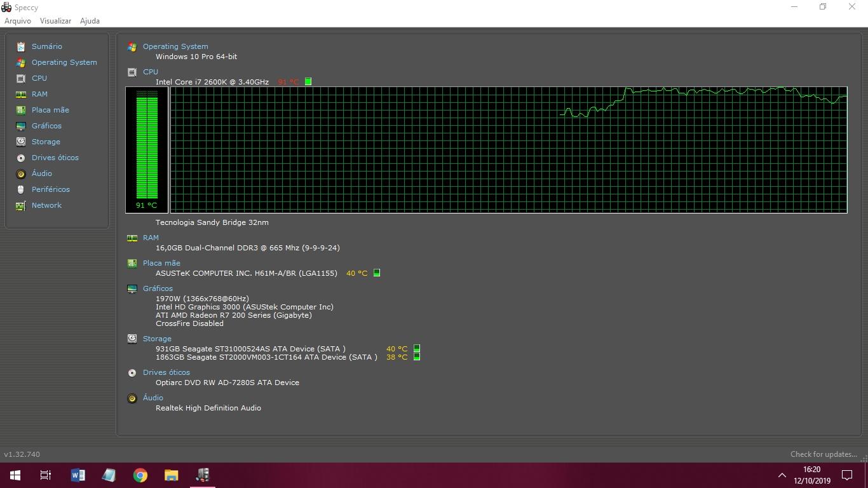This screenshot has height=488, width=868.
Task: Click the monitor icon beside Gráficos heading
Action: click(x=132, y=289)
